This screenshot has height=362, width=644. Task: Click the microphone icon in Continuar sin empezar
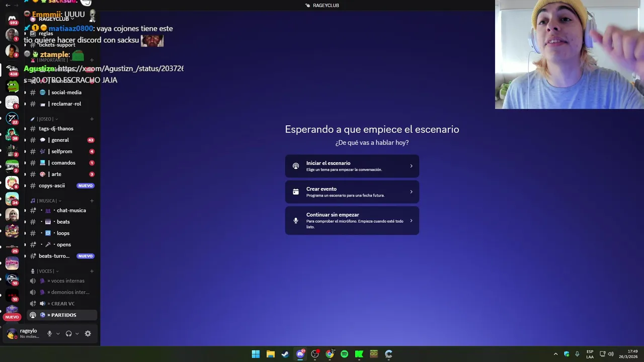tap(296, 220)
